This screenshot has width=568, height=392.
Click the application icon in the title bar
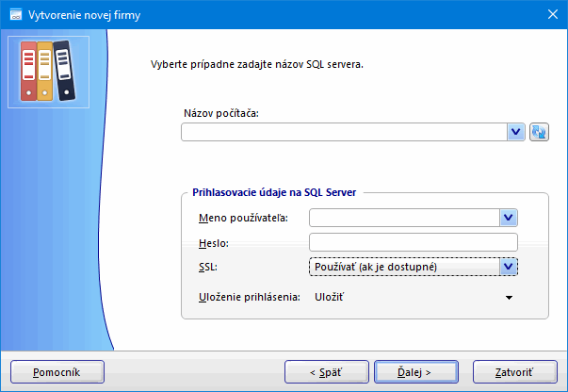point(14,13)
